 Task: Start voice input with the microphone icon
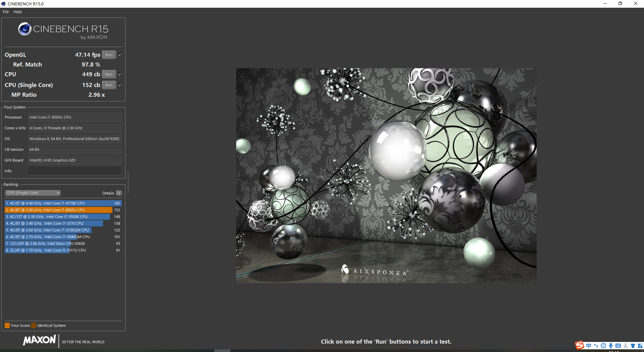click(611, 346)
